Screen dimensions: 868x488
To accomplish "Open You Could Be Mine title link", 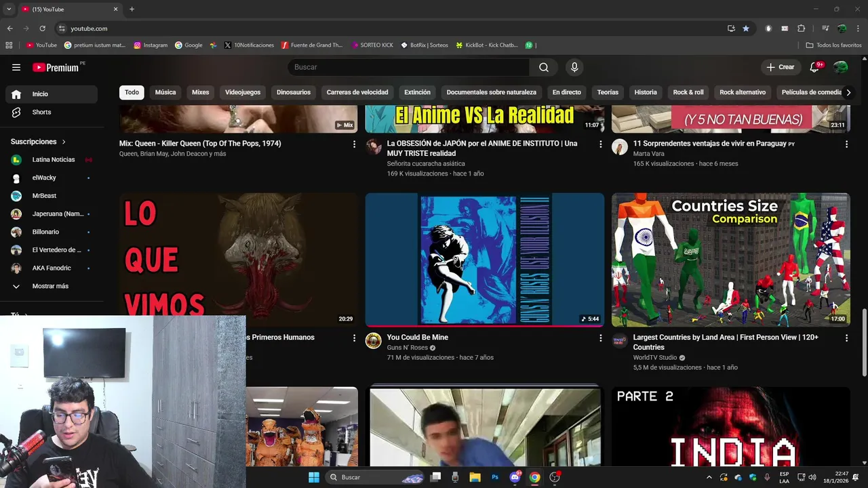I will (417, 338).
